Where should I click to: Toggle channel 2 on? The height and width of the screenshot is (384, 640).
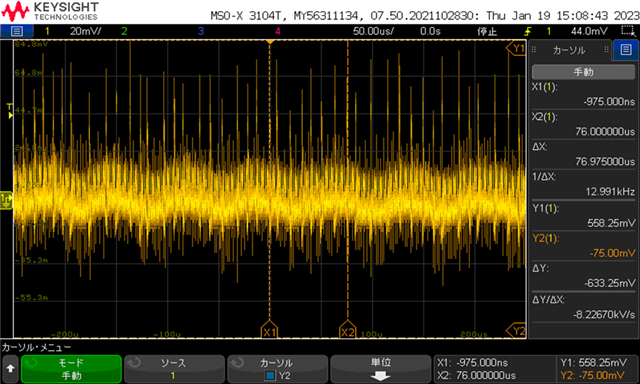[124, 31]
